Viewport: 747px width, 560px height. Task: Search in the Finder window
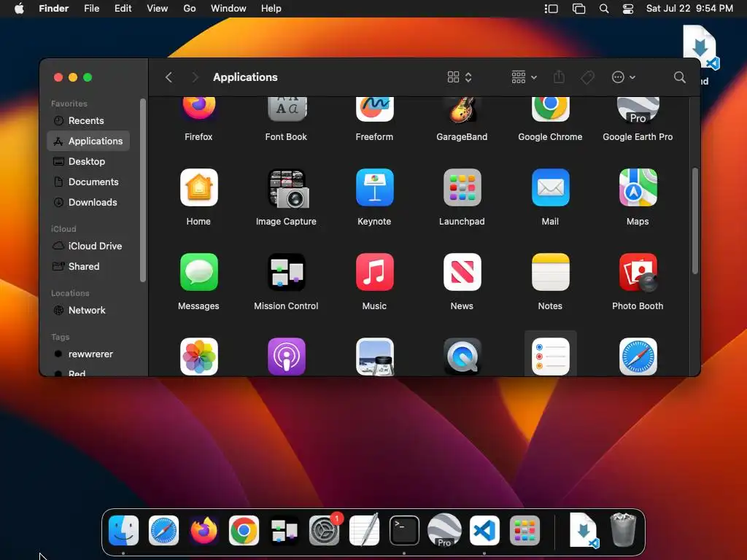point(680,77)
